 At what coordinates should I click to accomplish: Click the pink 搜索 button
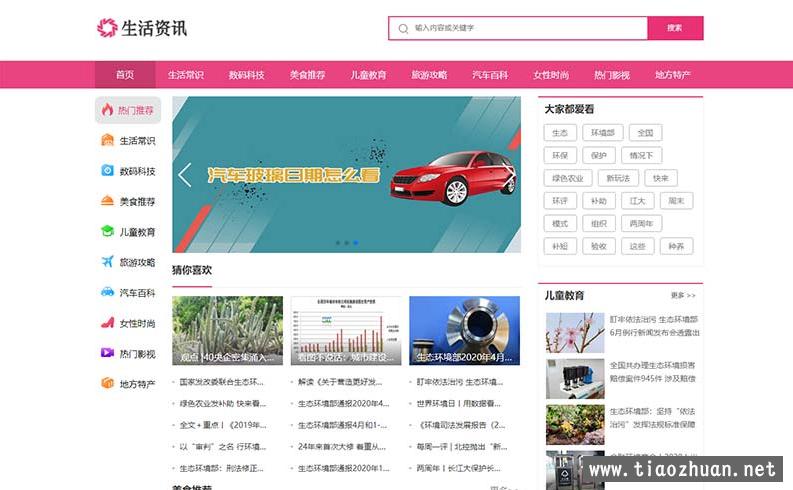click(675, 28)
